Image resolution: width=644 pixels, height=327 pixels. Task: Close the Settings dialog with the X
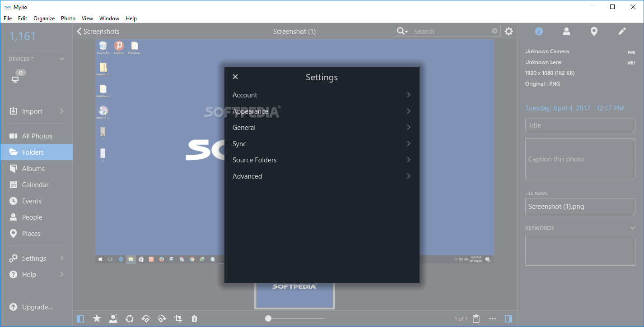click(x=235, y=77)
